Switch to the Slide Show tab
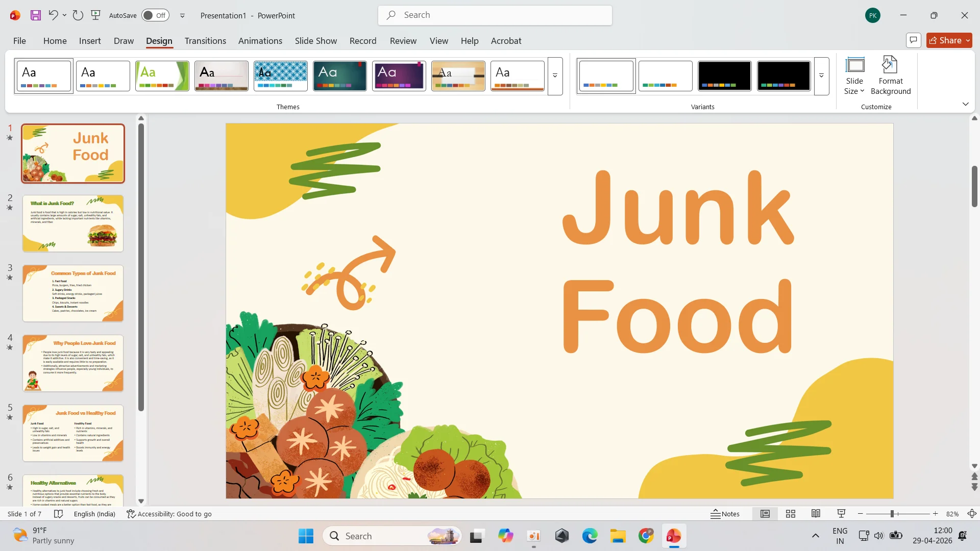The height and width of the screenshot is (551, 980). (x=316, y=41)
